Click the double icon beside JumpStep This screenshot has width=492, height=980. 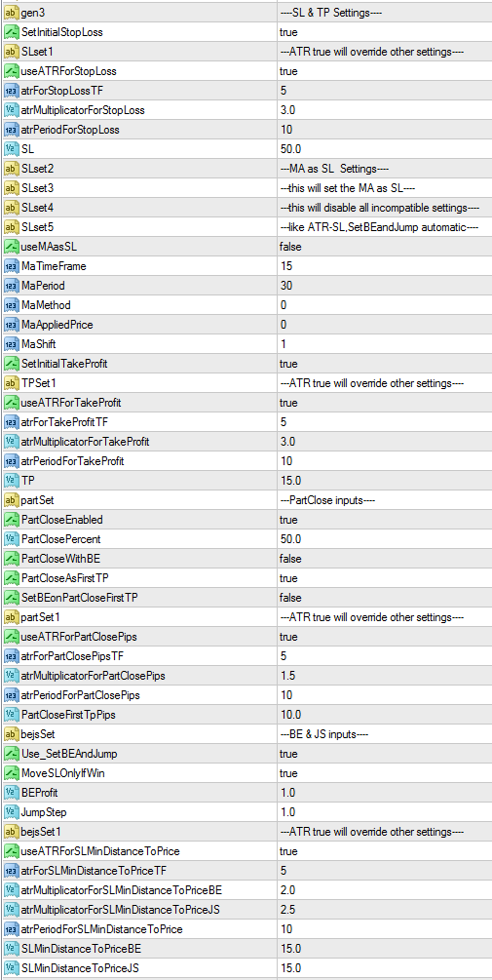click(x=12, y=812)
